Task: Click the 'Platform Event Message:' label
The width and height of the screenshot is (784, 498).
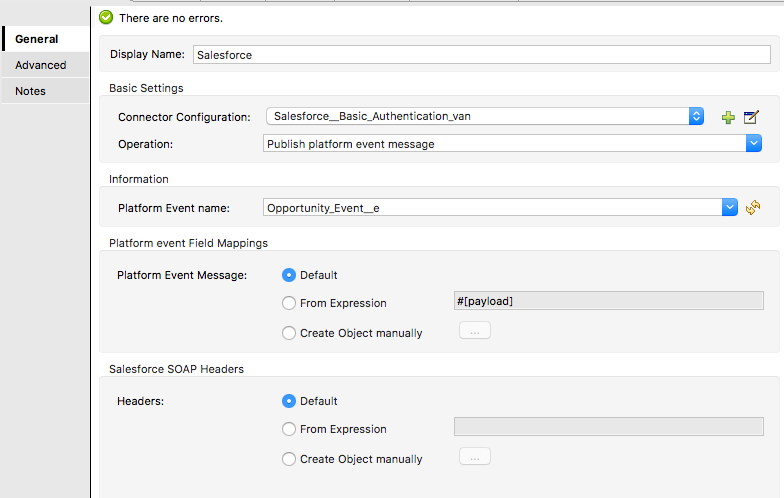Action: click(x=182, y=275)
